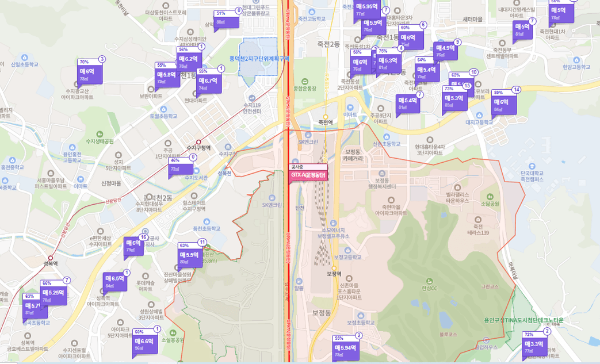Viewport: 600px width, 364px height.
Task: Open the 매 5.8억 79㎡ listing marker
Action: point(167,75)
